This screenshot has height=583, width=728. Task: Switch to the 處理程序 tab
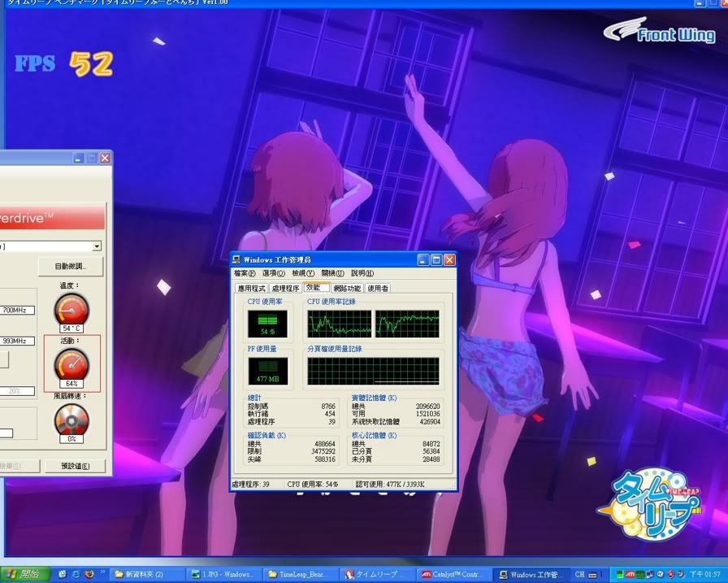pos(285,289)
